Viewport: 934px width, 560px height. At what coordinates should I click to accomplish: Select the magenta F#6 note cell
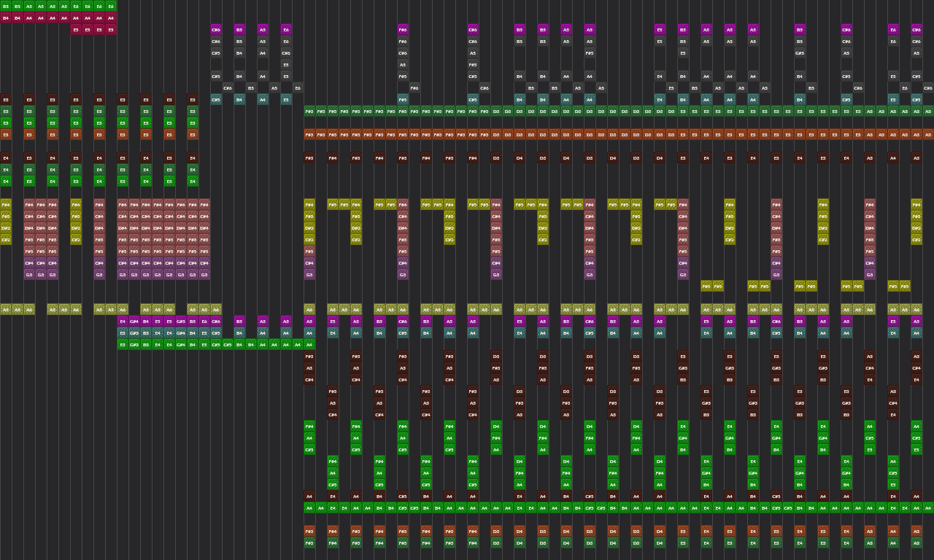click(403, 29)
